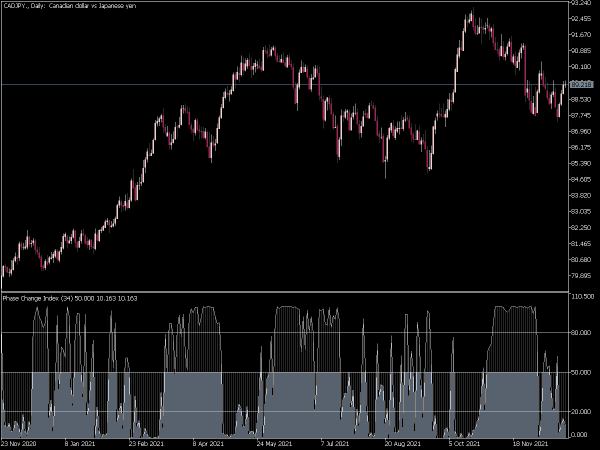
Task: Click the 23 Feb 2021 date label
Action: 146,443
